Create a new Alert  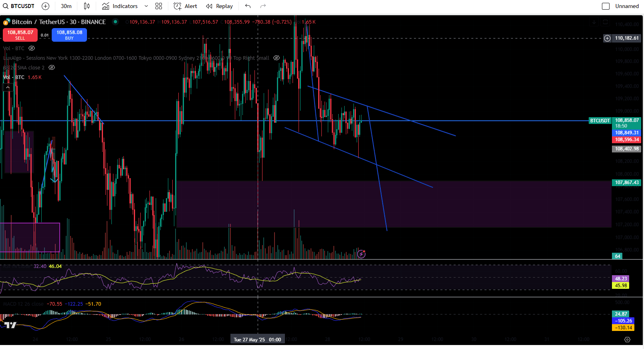point(185,6)
